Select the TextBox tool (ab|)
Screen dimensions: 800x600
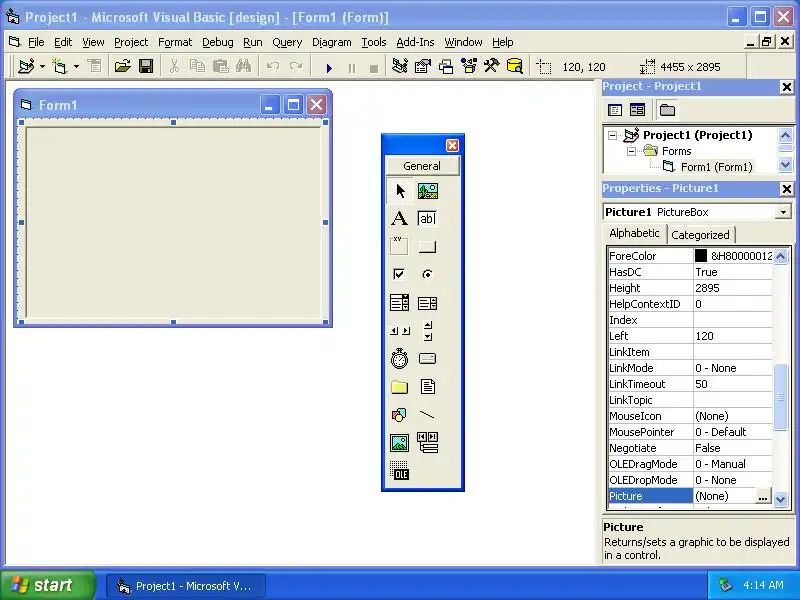click(x=428, y=218)
